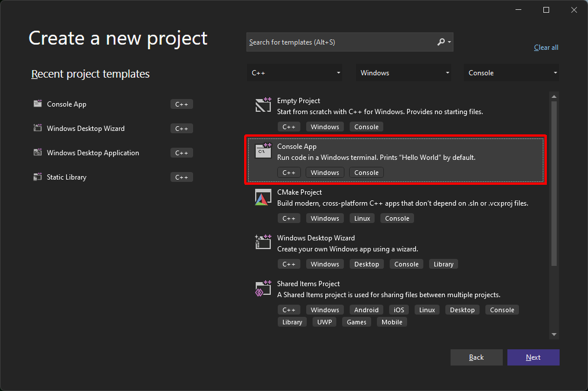Click the Android tag under Shared Items Project
This screenshot has width=588, height=391.
[366, 310]
